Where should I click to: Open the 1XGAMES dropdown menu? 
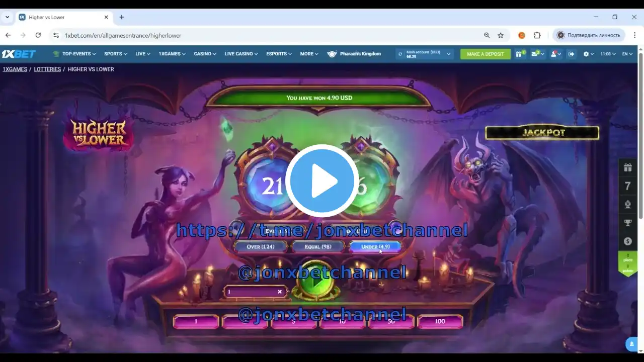(172, 54)
